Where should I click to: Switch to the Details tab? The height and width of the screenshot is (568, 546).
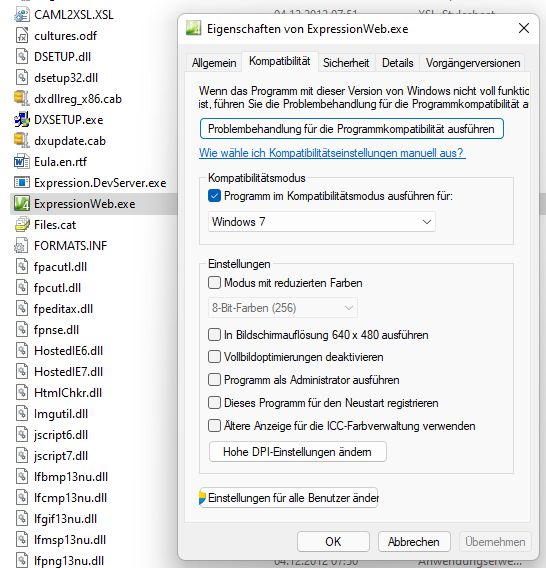click(397, 63)
